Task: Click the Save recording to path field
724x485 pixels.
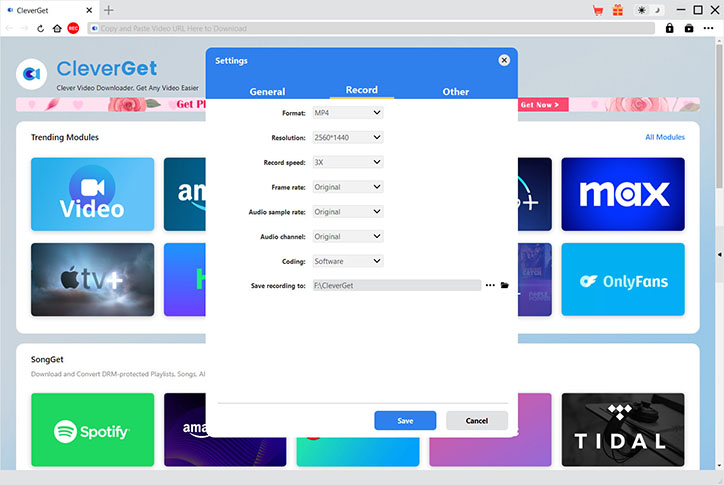Action: (x=397, y=285)
